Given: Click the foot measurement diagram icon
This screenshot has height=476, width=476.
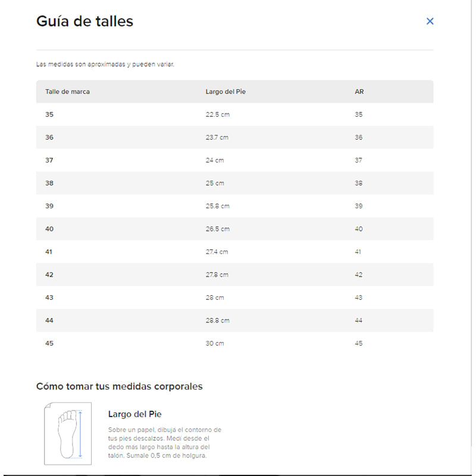Looking at the screenshot, I should click(x=68, y=434).
